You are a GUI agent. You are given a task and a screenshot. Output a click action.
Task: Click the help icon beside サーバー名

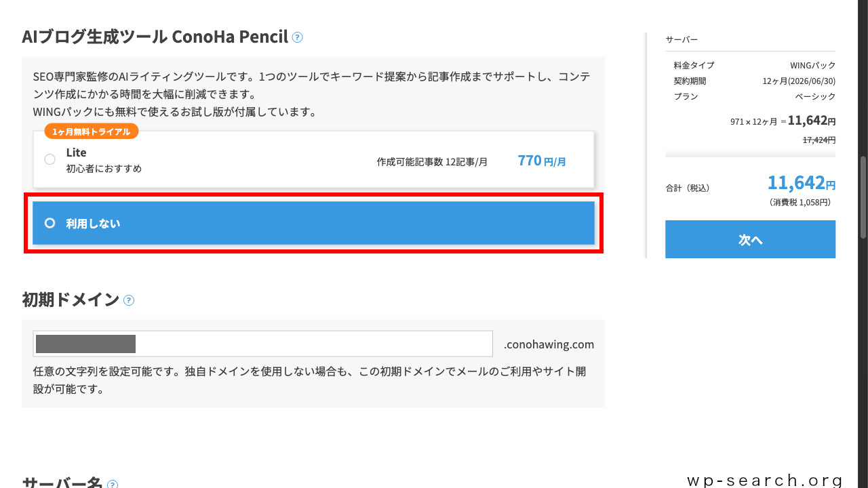coord(113,484)
